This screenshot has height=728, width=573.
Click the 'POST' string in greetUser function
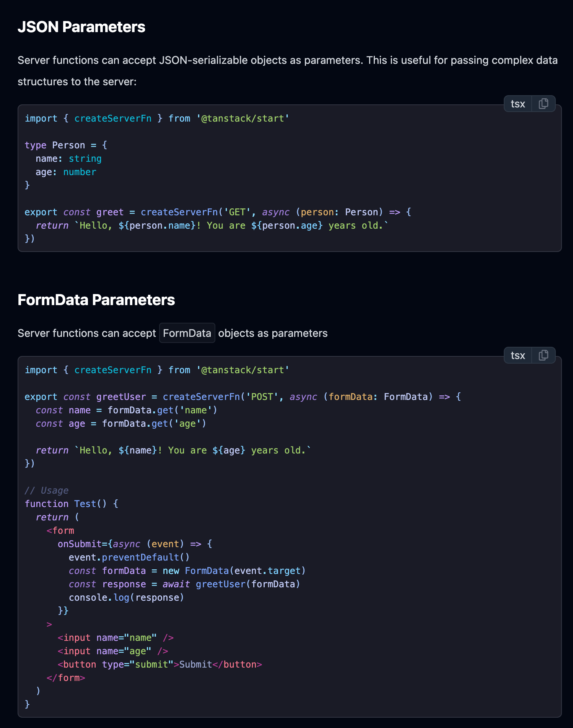pos(262,397)
